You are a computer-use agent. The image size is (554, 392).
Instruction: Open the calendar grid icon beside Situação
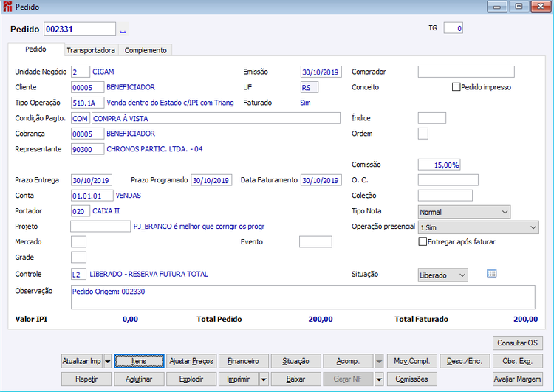(x=491, y=273)
